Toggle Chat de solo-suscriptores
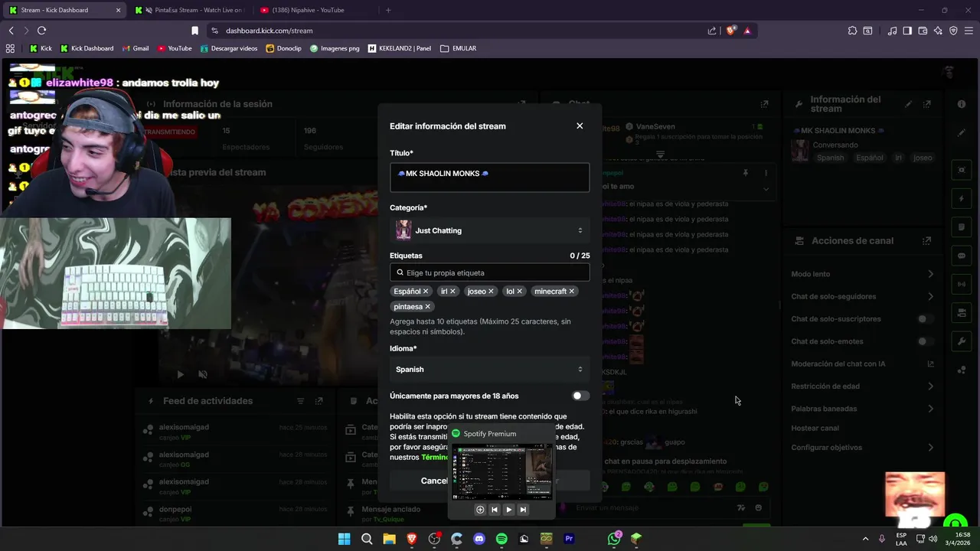This screenshot has width=980, height=551. [926, 319]
